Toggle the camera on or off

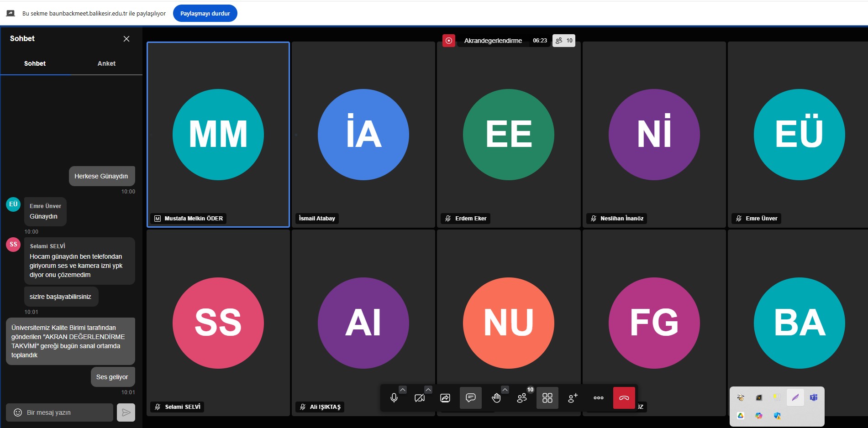pyautogui.click(x=420, y=398)
